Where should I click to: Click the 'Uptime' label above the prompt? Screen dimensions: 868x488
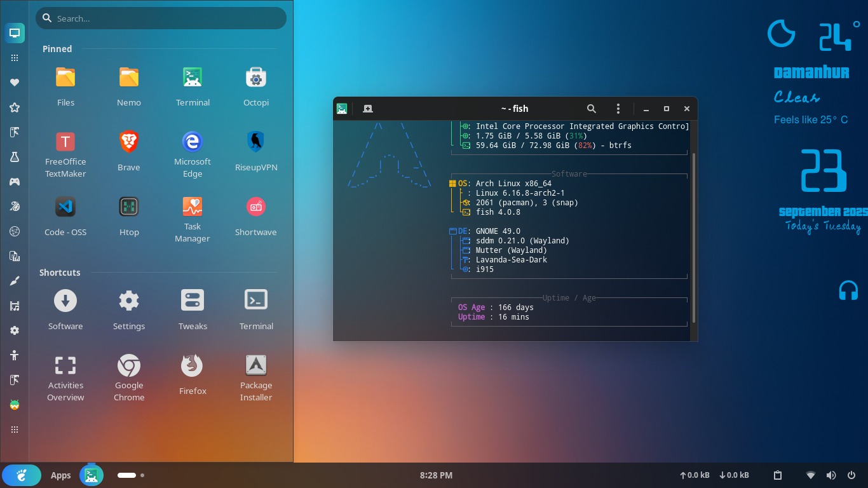(x=471, y=317)
